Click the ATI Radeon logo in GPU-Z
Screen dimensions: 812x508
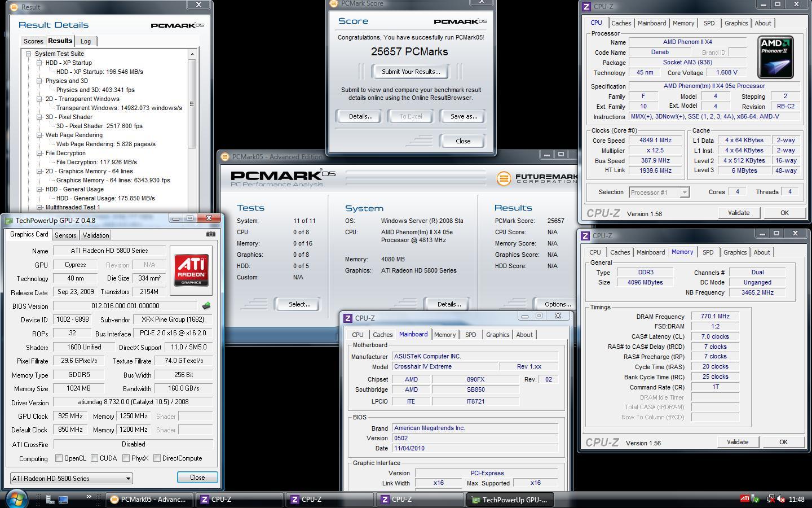(191, 270)
